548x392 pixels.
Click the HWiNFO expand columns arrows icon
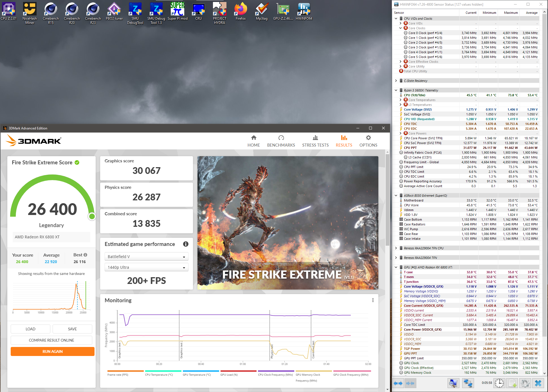[398, 383]
